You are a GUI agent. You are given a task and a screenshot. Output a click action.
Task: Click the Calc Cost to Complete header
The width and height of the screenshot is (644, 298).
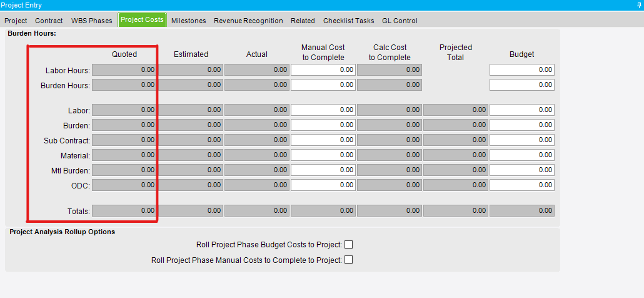390,53
